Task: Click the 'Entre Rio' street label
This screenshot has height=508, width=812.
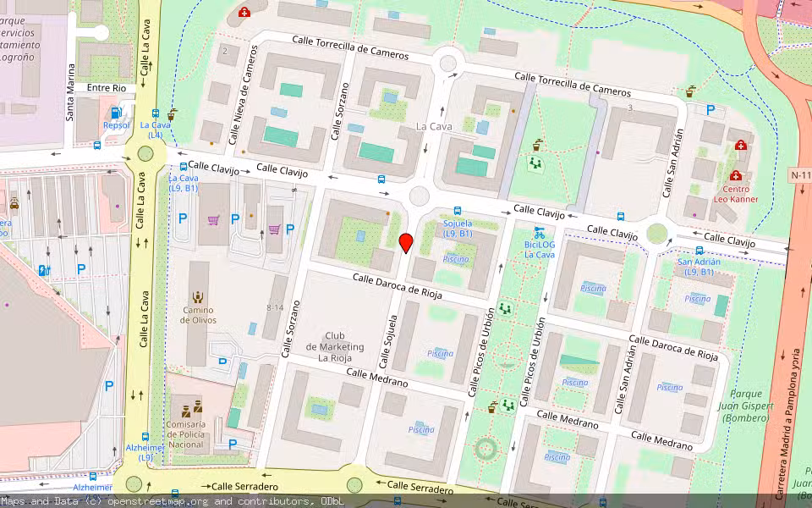Action: pyautogui.click(x=107, y=87)
